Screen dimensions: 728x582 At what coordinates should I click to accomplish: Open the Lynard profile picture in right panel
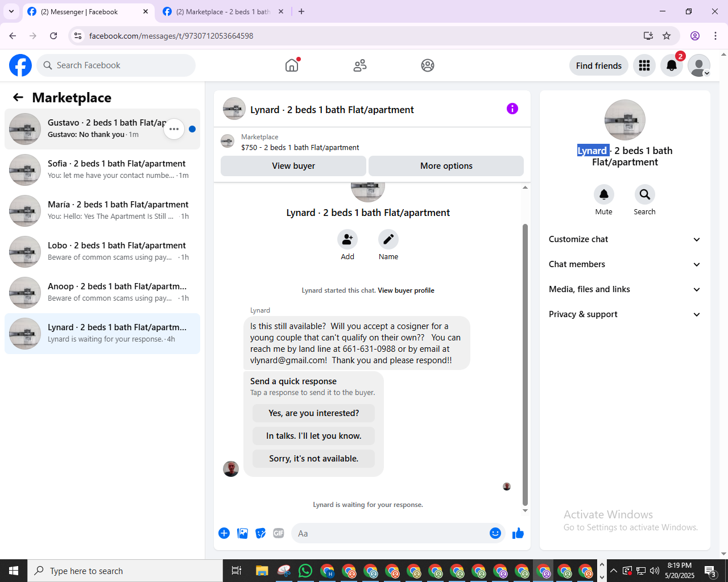[x=625, y=120]
